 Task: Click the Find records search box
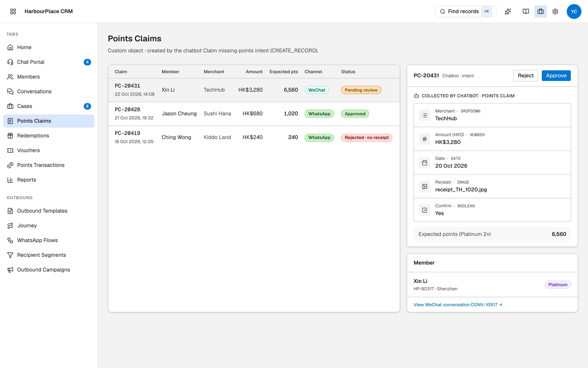point(466,11)
